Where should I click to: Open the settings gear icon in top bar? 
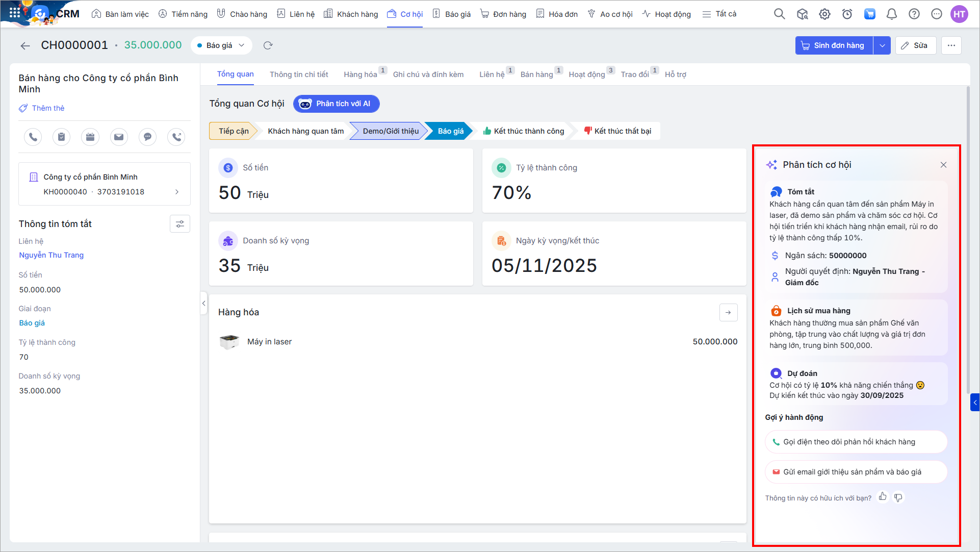pos(824,14)
